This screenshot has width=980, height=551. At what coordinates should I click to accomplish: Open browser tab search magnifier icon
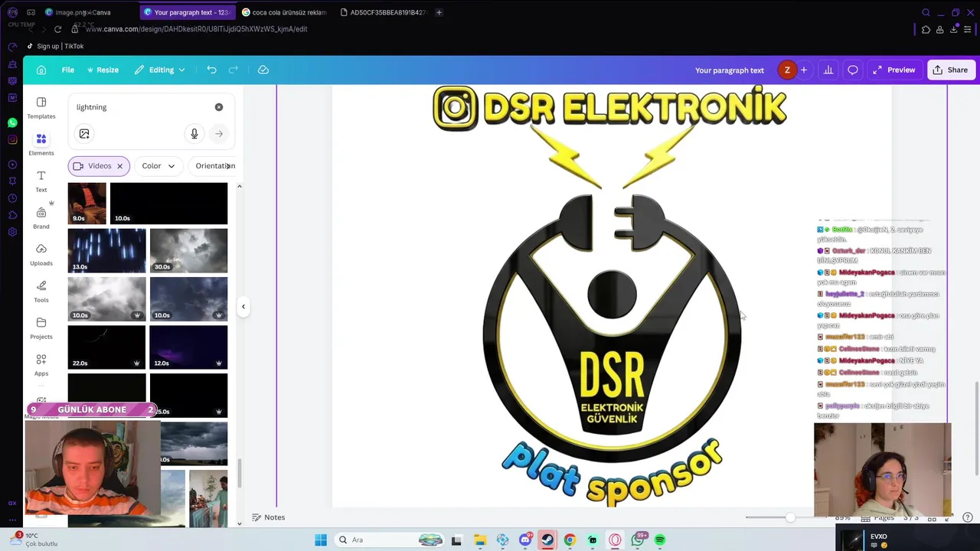[926, 12]
